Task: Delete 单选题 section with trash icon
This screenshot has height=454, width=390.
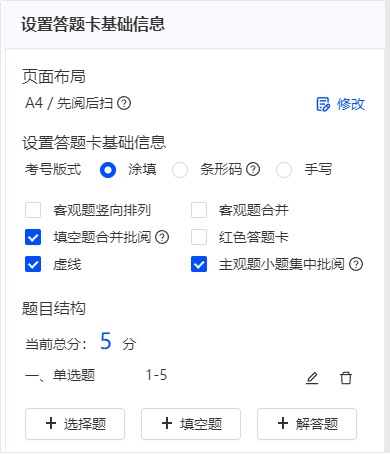Action: pos(346,378)
